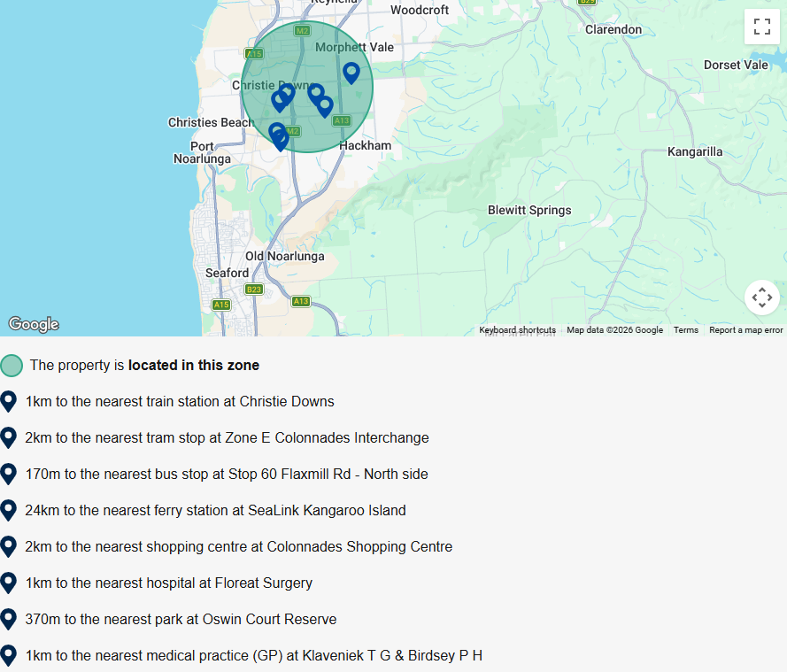The height and width of the screenshot is (672, 787).
Task: Click the Google logo on the map
Action: 34,324
